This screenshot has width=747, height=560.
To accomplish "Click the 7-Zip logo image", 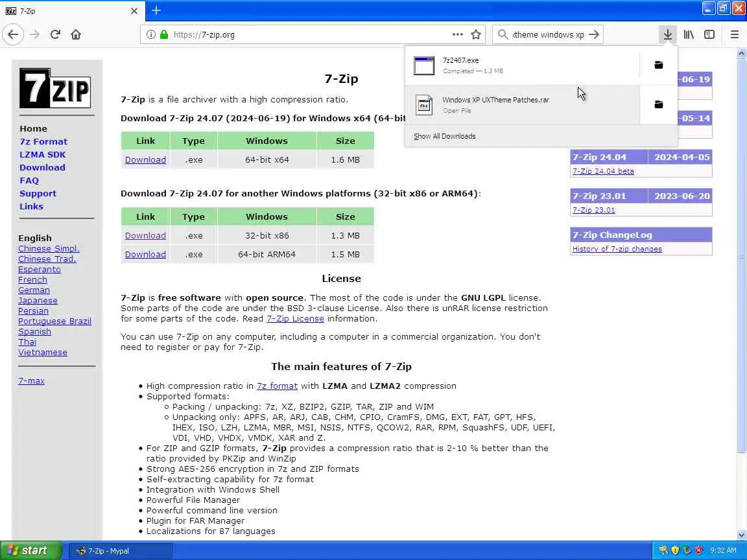I will pyautogui.click(x=55, y=88).
